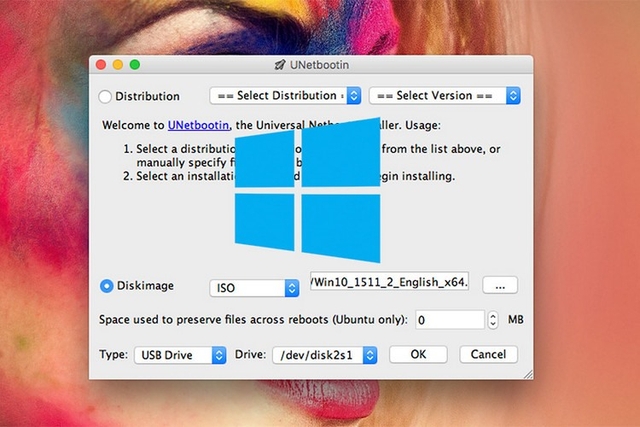Open the Select Version dropdown
640x427 pixels.
444,96
